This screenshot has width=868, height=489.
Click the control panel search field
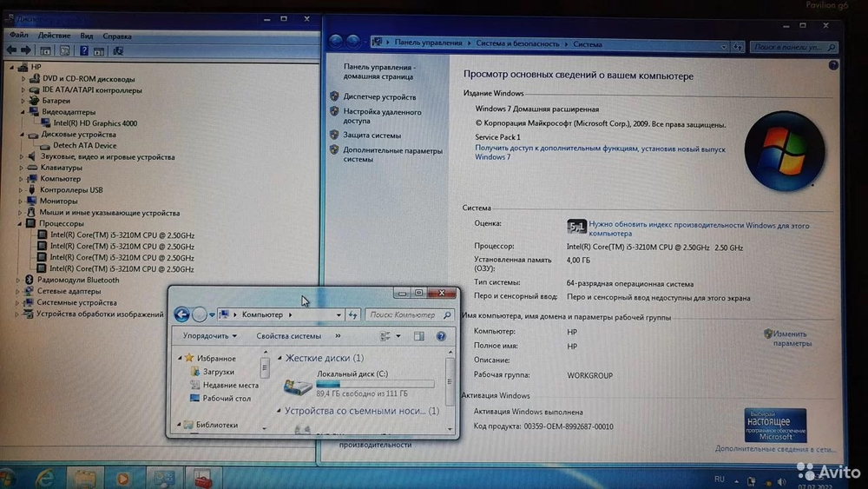pyautogui.click(x=794, y=48)
